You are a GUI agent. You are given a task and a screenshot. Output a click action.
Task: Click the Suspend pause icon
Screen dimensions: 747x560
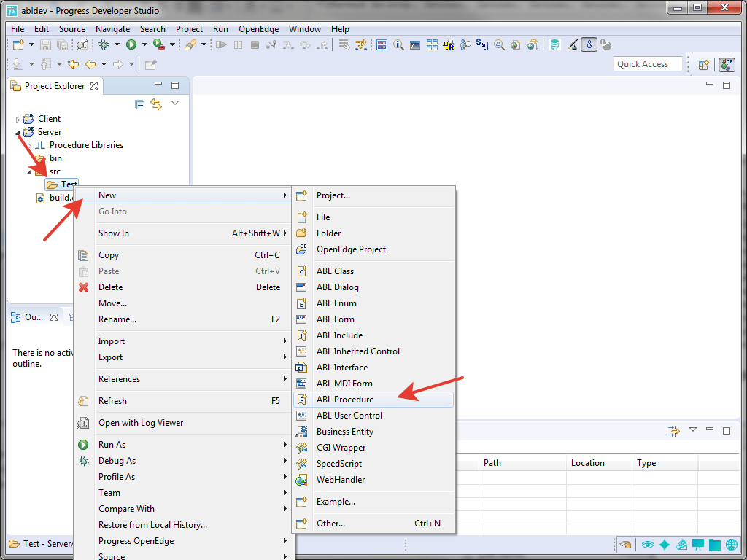pos(238,44)
